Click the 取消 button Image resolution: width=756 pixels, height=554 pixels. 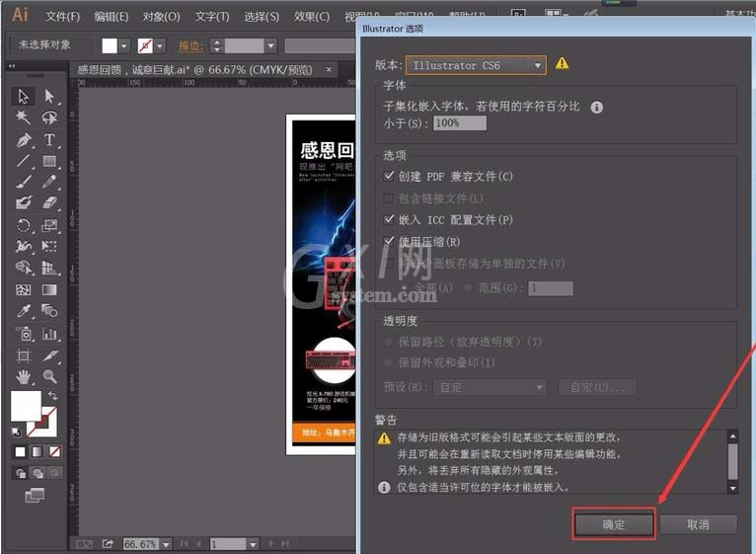pyautogui.click(x=698, y=524)
